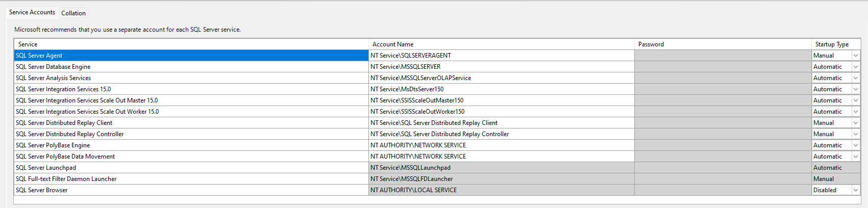This screenshot has width=868, height=208.
Task: Open Startup Type dropdown for Distributed Replay Controller
Action: click(856, 134)
